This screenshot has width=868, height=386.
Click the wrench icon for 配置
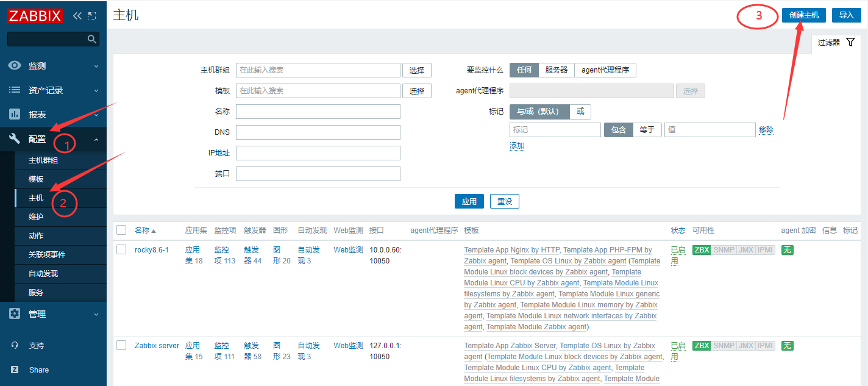click(15, 138)
